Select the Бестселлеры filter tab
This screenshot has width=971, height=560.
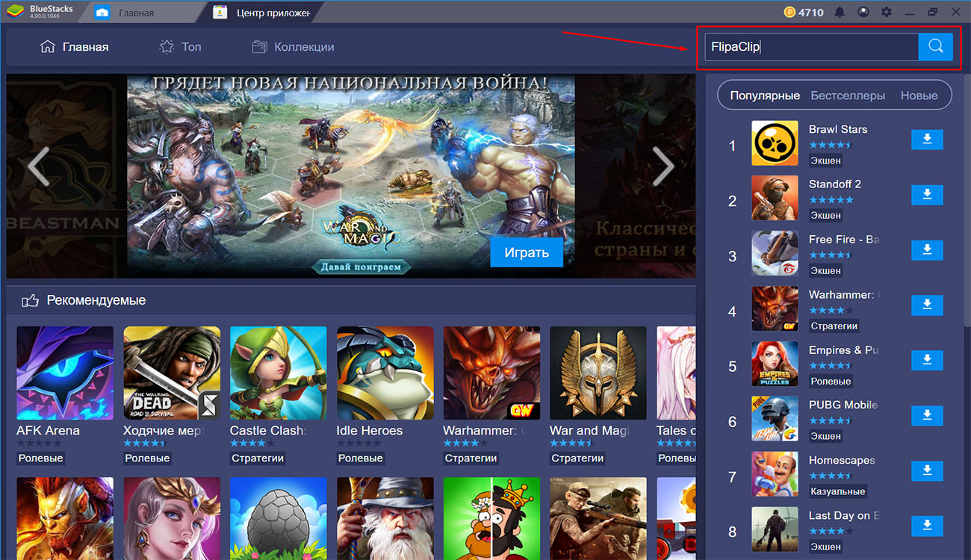pos(848,96)
